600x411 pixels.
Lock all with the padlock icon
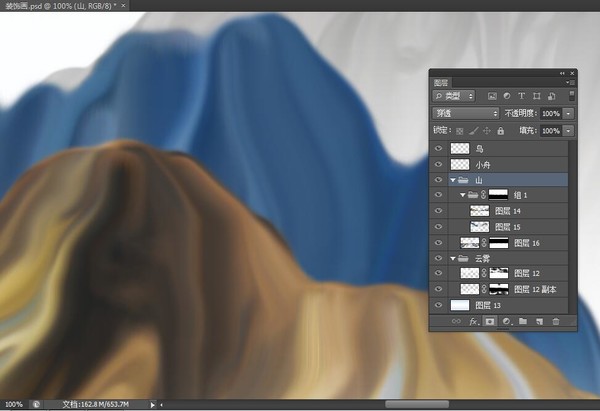501,131
